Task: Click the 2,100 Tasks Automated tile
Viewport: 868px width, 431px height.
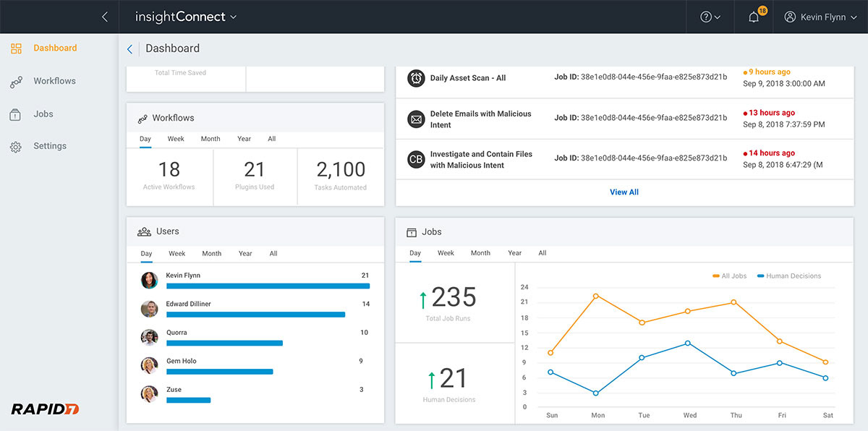Action: (341, 176)
